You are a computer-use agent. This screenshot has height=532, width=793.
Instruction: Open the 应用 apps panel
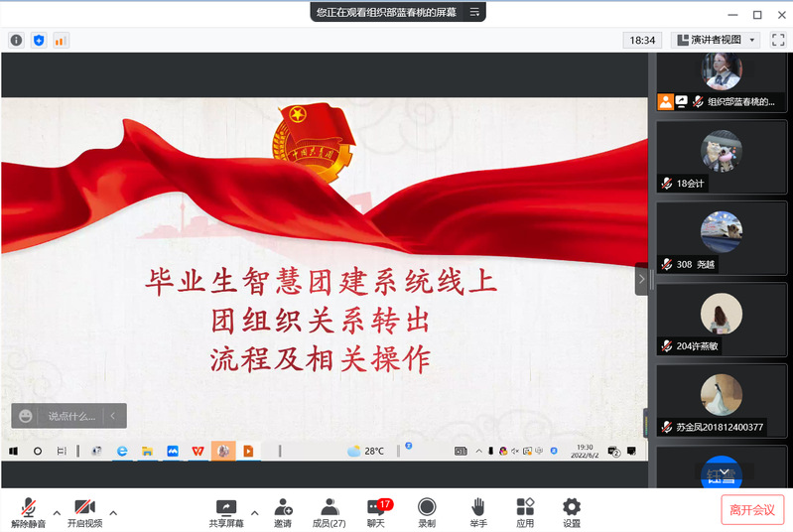525,513
